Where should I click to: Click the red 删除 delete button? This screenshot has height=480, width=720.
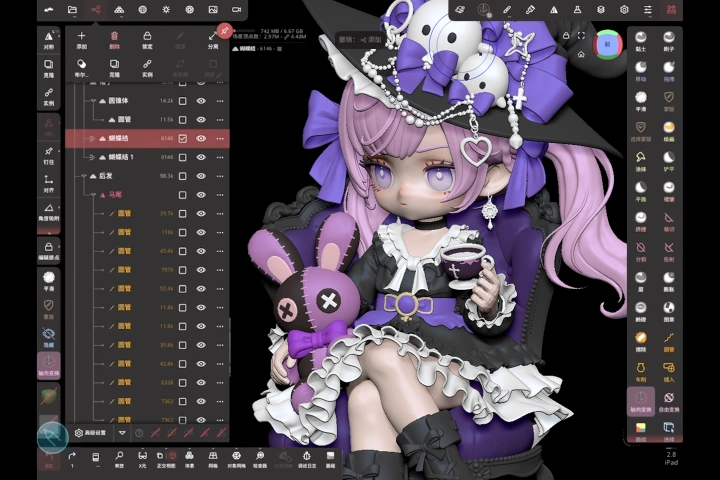pos(114,40)
